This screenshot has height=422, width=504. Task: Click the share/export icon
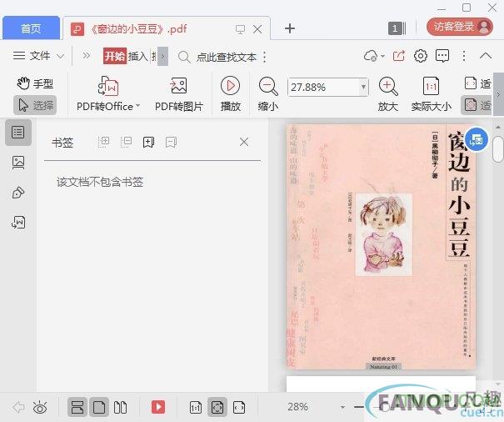pyautogui.click(x=398, y=56)
